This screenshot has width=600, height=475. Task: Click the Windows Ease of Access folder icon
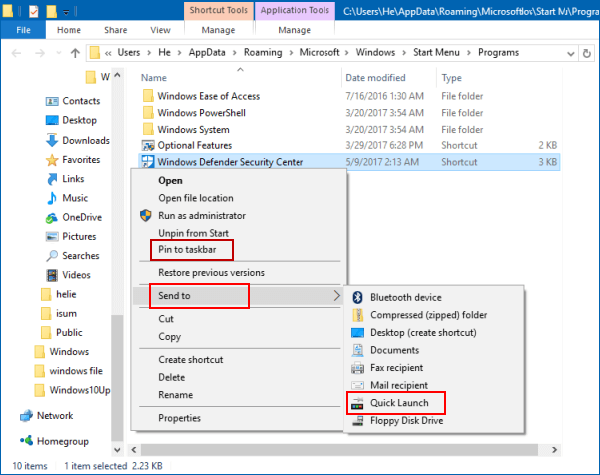[x=148, y=96]
